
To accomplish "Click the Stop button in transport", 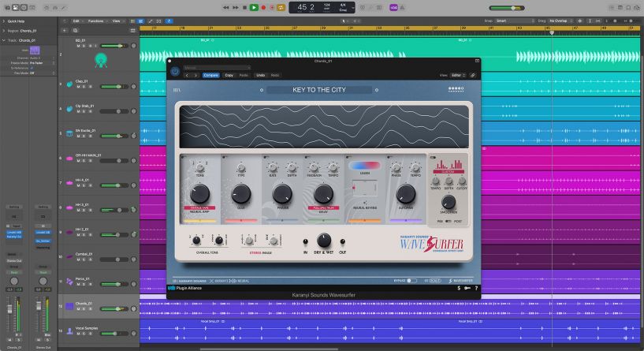I will point(244,7).
